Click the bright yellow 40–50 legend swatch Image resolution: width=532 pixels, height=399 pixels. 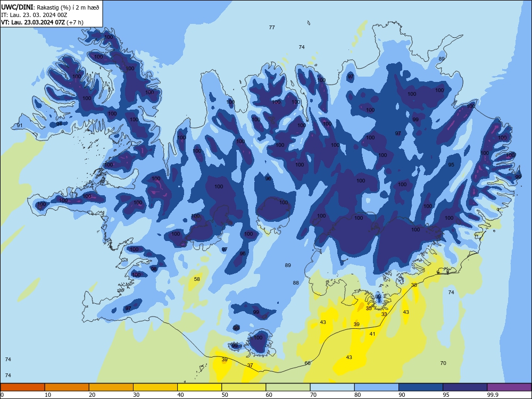click(x=199, y=387)
